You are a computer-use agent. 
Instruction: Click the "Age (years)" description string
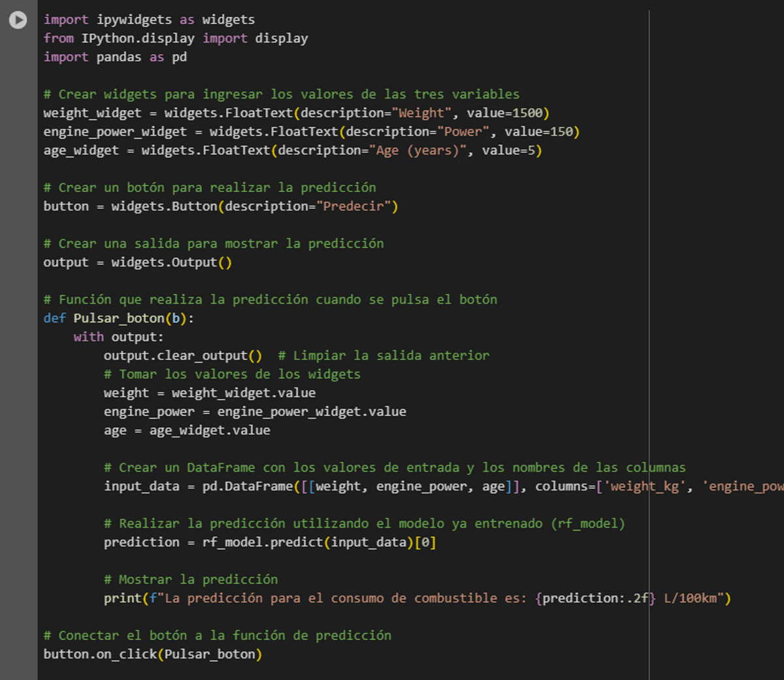tap(421, 151)
